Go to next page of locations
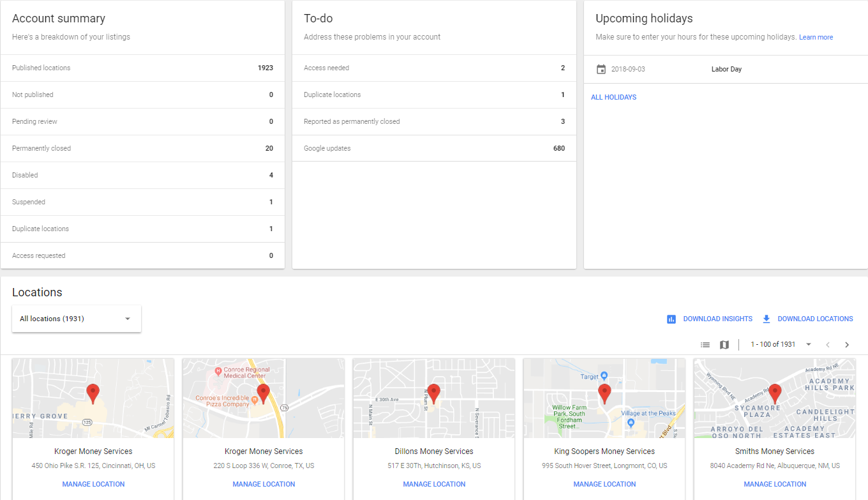The image size is (868, 500). [847, 345]
